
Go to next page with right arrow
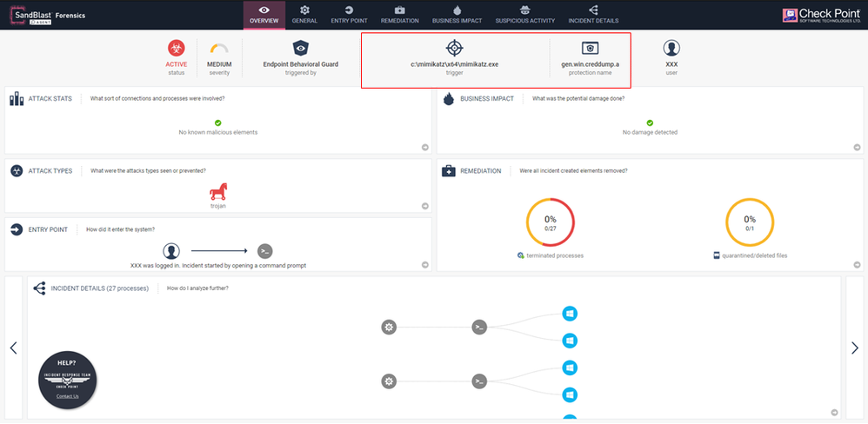854,348
